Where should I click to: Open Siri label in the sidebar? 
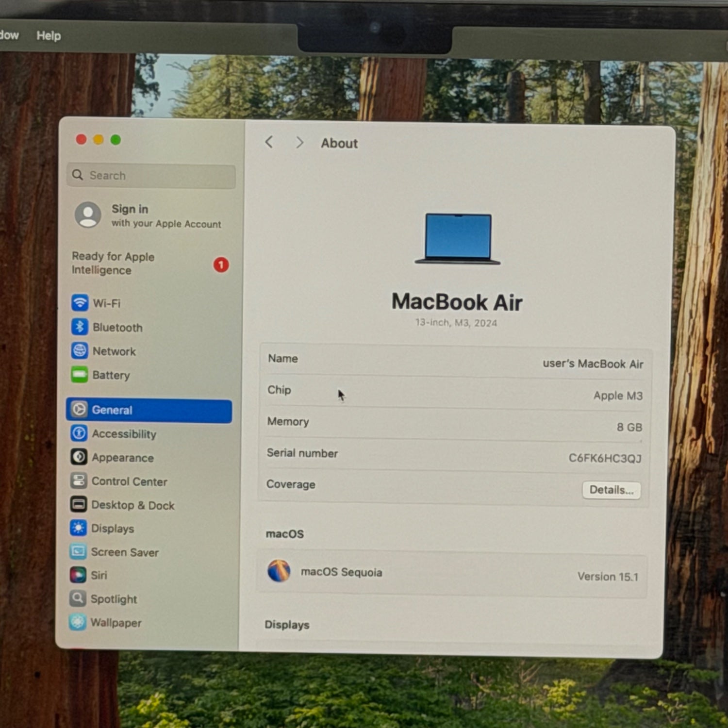point(99,575)
